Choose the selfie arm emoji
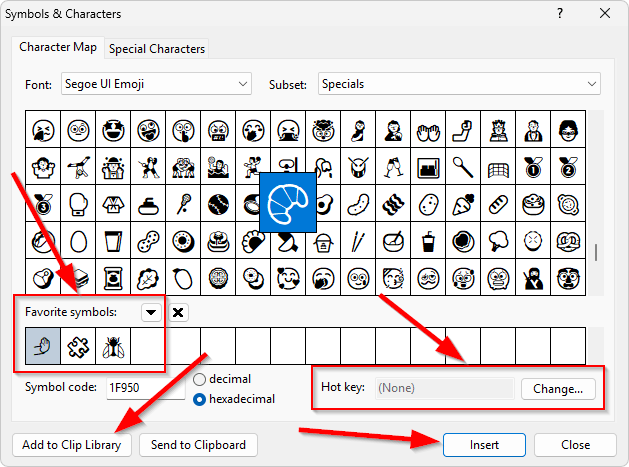 coord(463,130)
